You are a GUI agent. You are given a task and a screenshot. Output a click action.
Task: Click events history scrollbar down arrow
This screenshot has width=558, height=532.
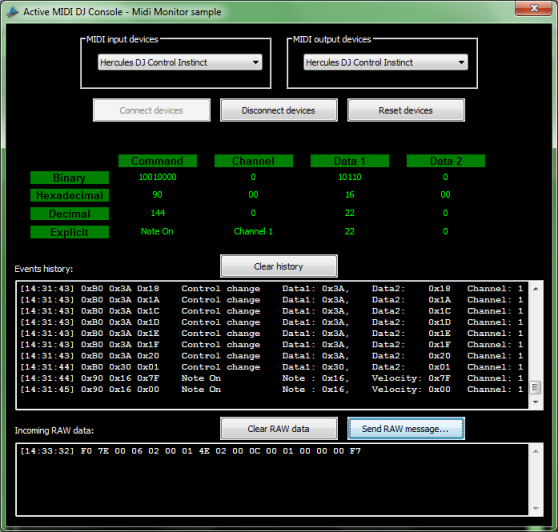coord(536,402)
